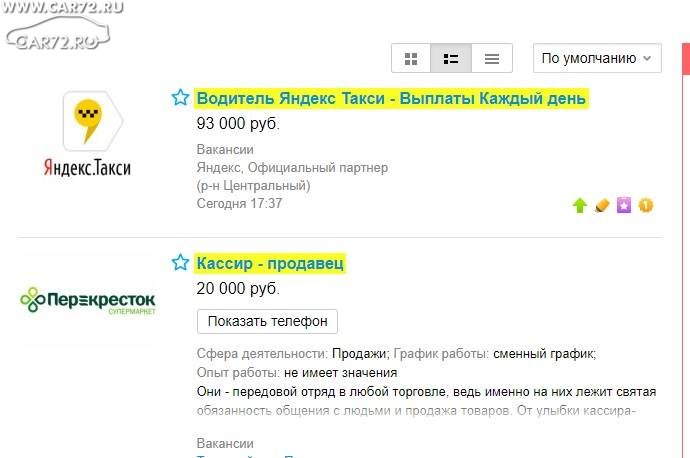Image resolution: width=690 pixels, height=458 pixels.
Task: Click the orange highlighter marker icon
Action: [602, 205]
